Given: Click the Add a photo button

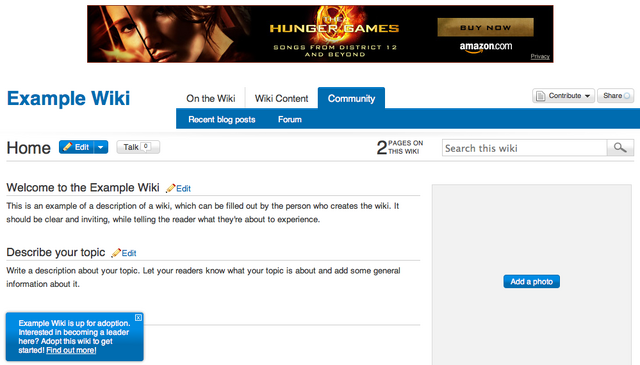Looking at the screenshot, I should [x=531, y=281].
